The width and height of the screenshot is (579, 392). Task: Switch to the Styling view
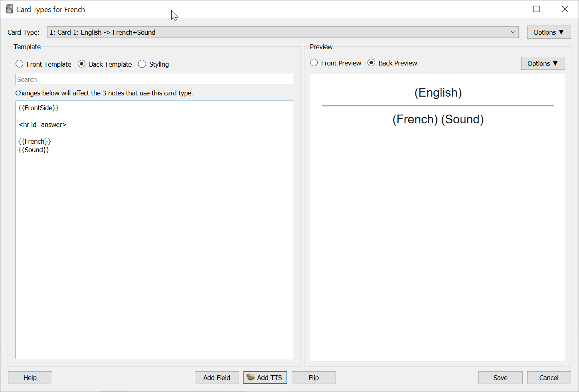pos(142,64)
